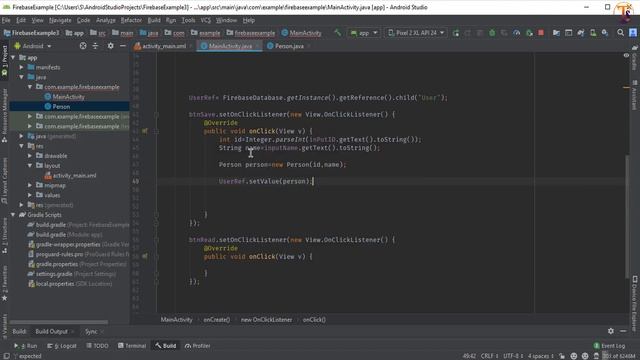Click the firebaseexample breadcrumb in navigation bar
640x360 pixels.
click(x=251, y=33)
